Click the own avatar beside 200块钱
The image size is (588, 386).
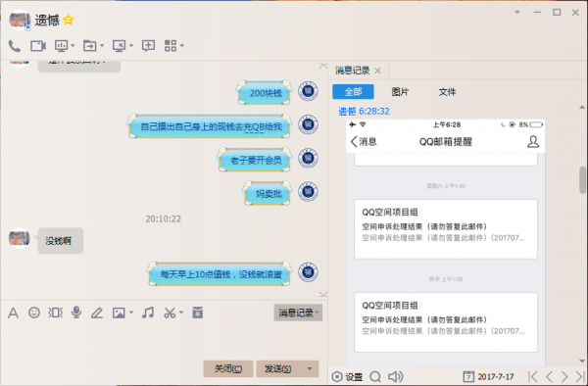(309, 91)
